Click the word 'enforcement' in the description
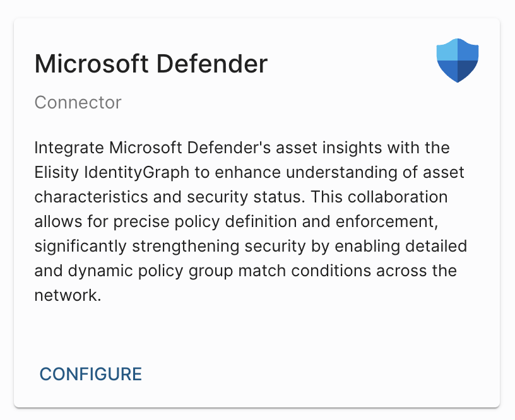The width and height of the screenshot is (515, 420). click(387, 222)
